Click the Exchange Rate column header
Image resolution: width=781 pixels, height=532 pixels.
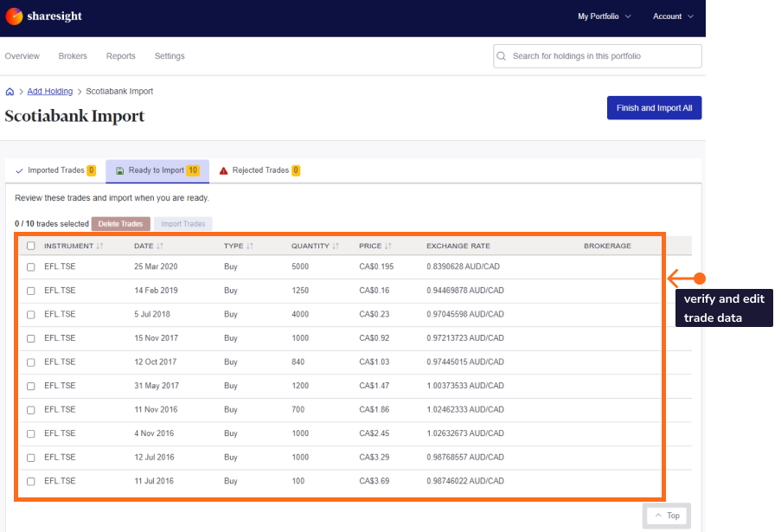click(x=458, y=246)
